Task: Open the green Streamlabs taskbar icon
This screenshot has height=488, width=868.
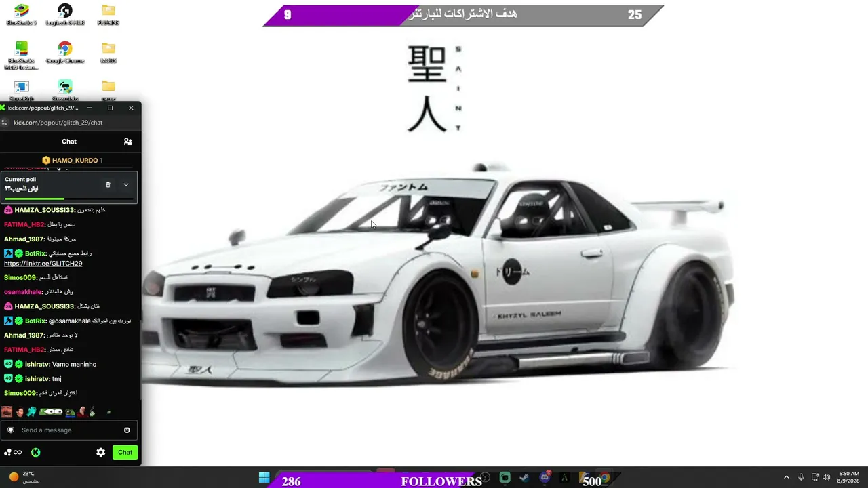Action: [x=505, y=478]
